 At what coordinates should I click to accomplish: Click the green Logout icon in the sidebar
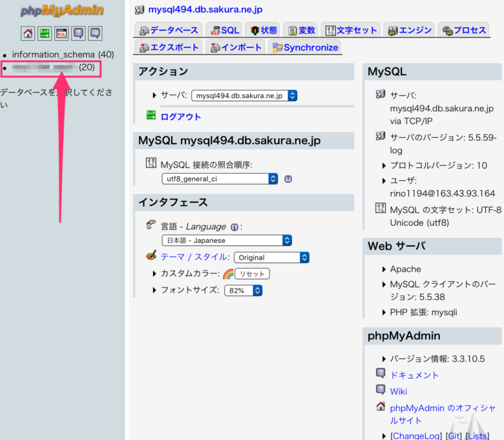[x=45, y=33]
